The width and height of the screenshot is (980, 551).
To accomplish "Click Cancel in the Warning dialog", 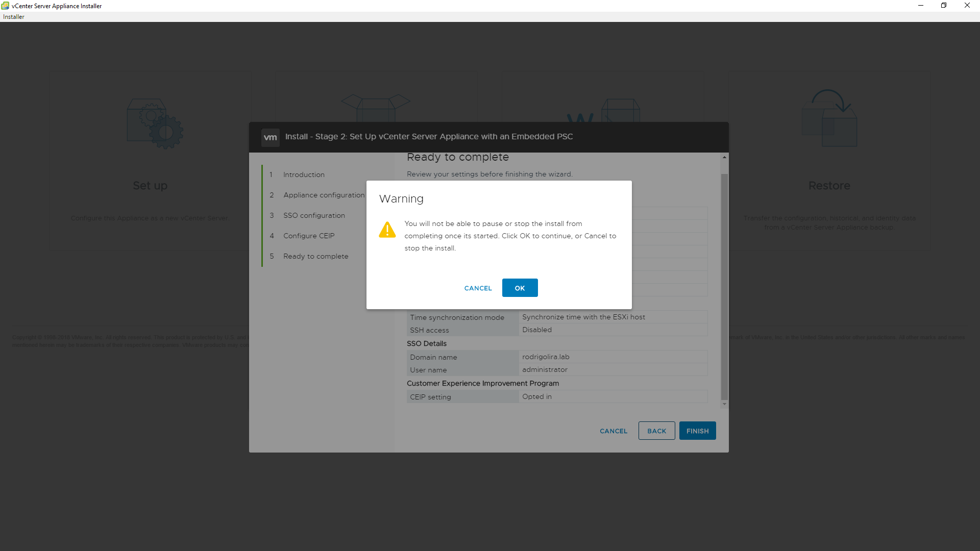I will point(478,288).
